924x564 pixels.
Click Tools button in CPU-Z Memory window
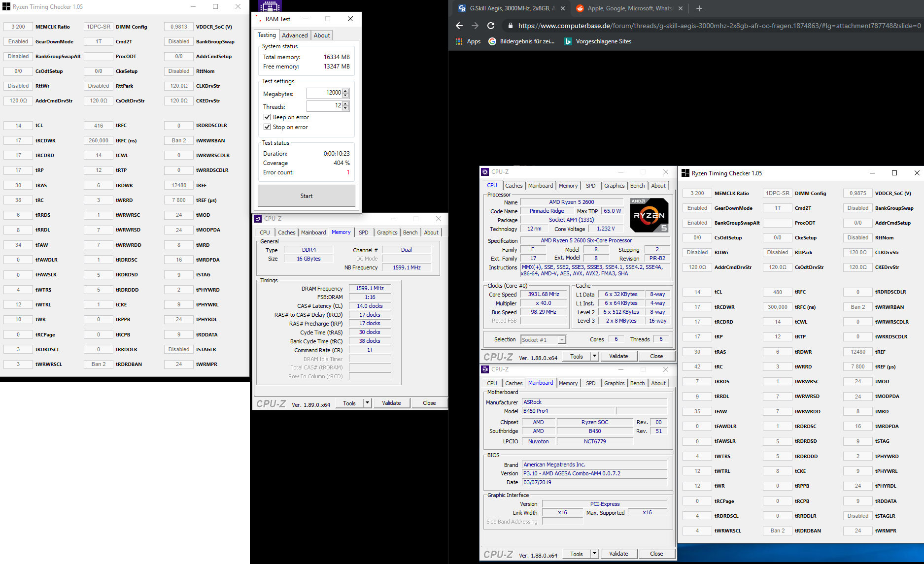pyautogui.click(x=349, y=403)
